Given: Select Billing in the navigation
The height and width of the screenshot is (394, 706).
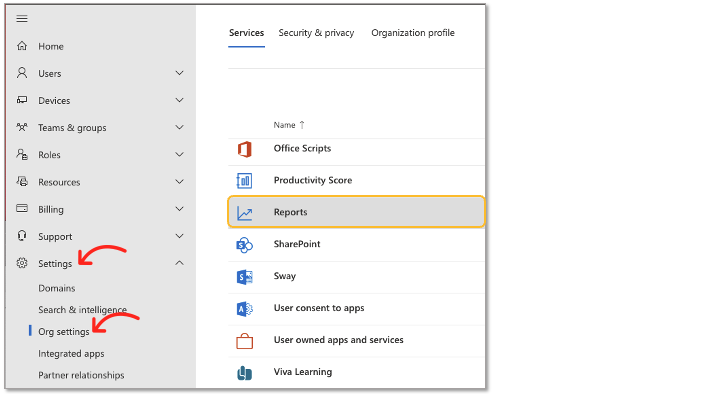Looking at the screenshot, I should (51, 209).
